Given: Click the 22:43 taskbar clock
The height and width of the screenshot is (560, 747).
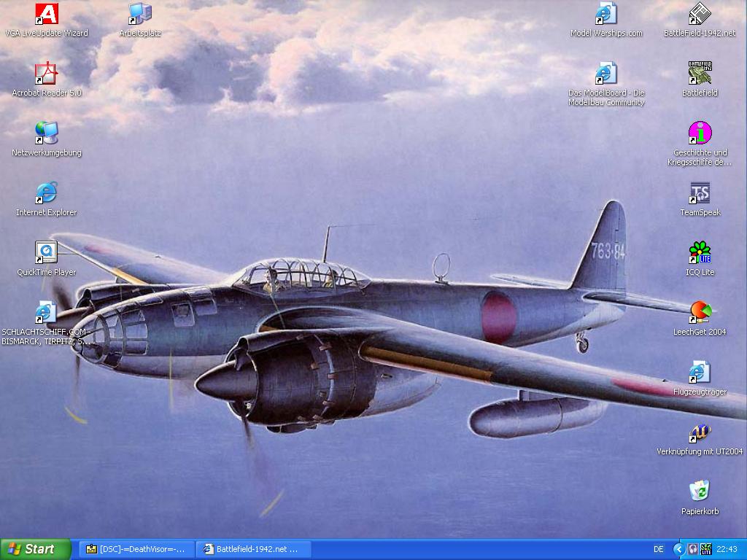Looking at the screenshot, I should 727,550.
